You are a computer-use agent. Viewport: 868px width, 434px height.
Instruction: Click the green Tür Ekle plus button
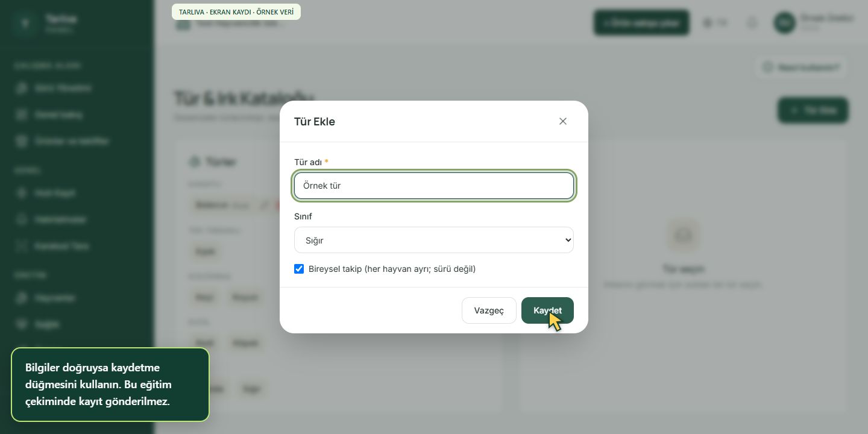coord(813,110)
